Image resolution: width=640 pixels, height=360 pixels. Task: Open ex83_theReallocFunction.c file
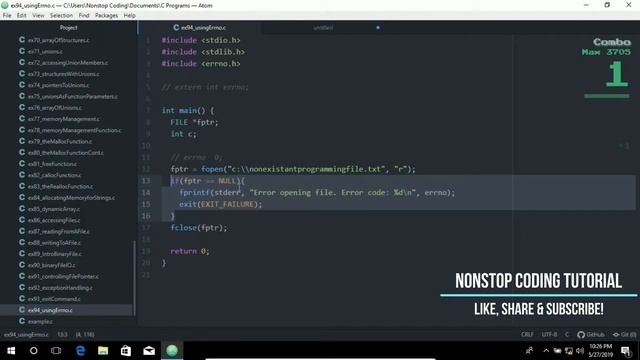pyautogui.click(x=60, y=186)
